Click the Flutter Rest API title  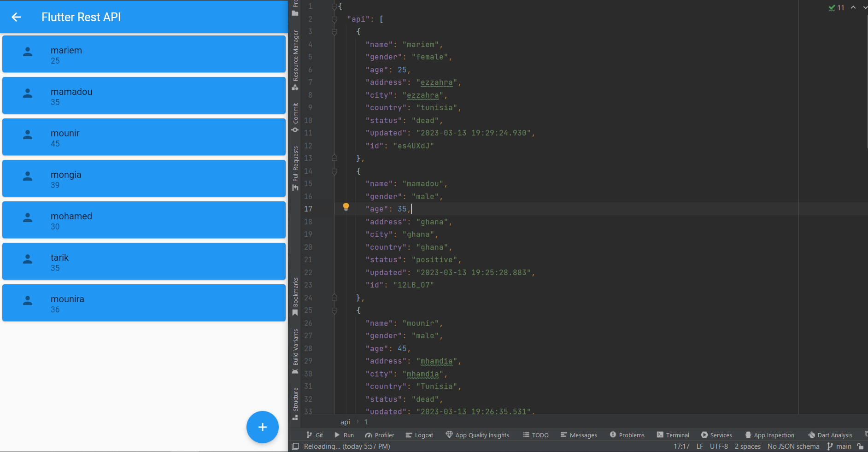point(81,17)
